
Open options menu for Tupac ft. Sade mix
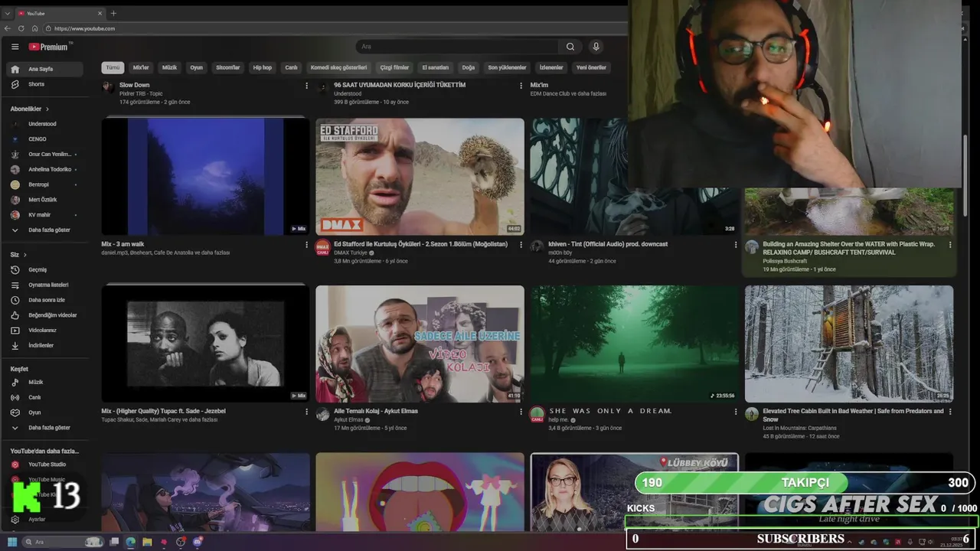point(307,412)
